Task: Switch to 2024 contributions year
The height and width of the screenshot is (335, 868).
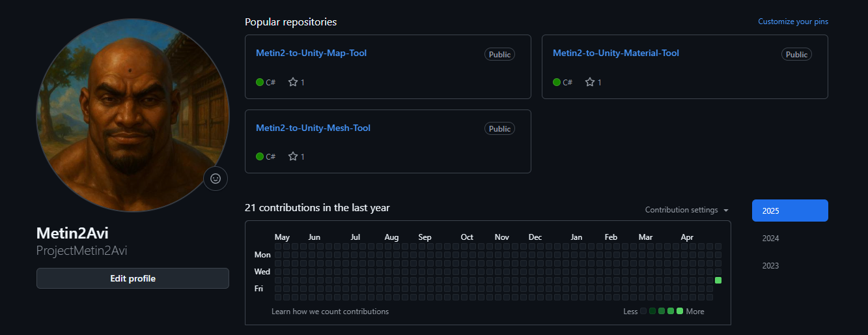Action: (x=771, y=239)
